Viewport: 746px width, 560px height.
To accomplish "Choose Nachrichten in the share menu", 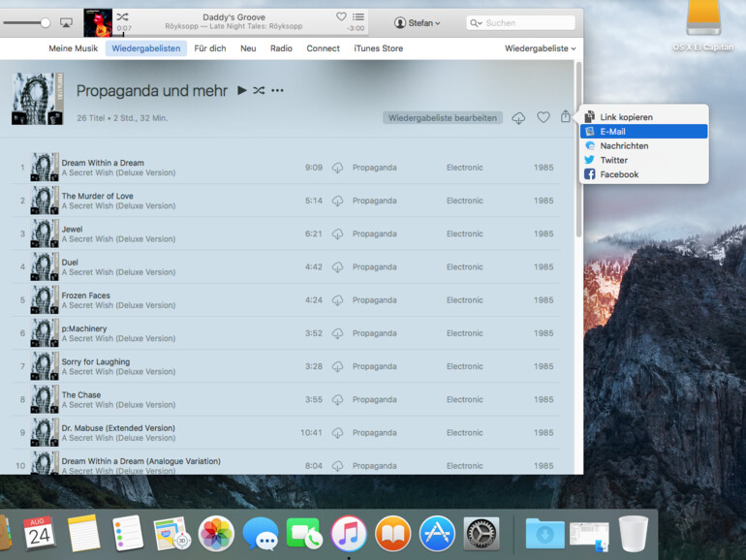I will click(643, 145).
